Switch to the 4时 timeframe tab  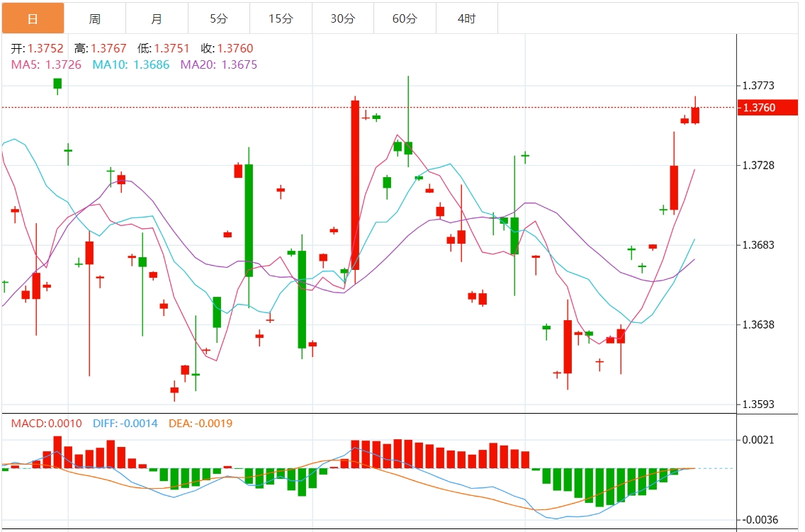[x=466, y=18]
